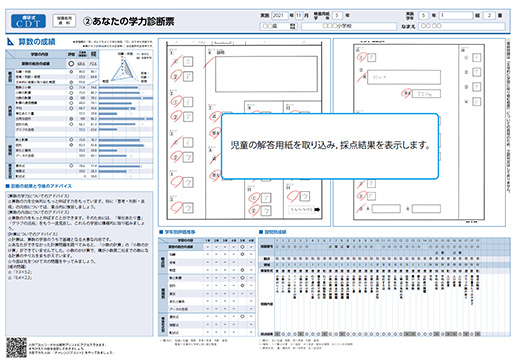Image resolution: width=515 pixels, height=360 pixels.
Task: Open the QR code at the bottom left
Action: (16, 347)
